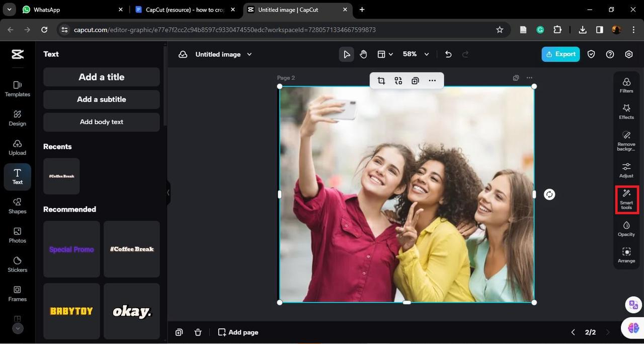This screenshot has width=644, height=344.
Task: Open the Design sidebar panel
Action: coord(18,118)
